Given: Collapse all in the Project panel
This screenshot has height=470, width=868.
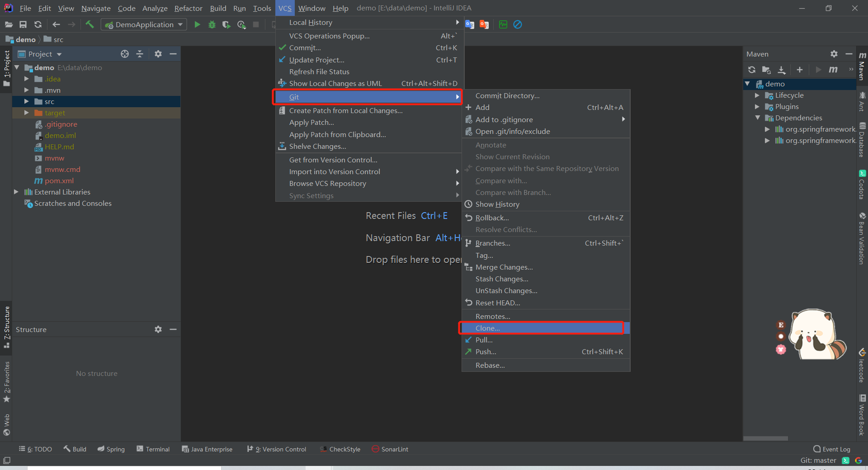Looking at the screenshot, I should (140, 54).
